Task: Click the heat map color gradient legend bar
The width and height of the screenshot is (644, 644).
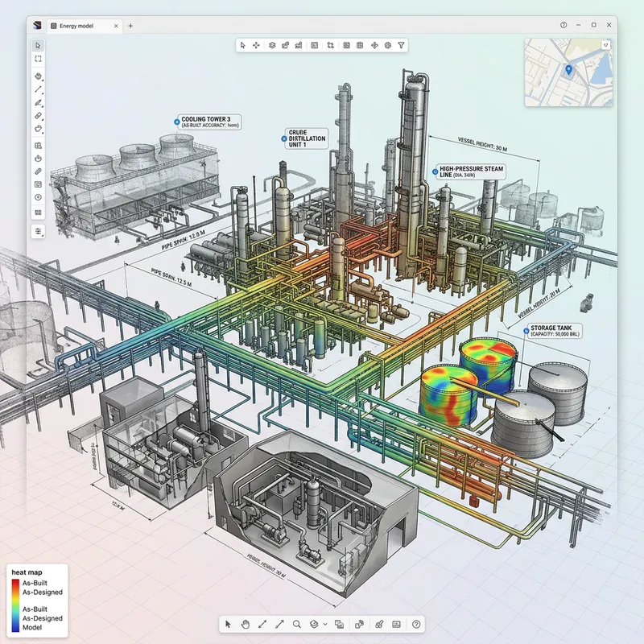Action: click(x=15, y=605)
